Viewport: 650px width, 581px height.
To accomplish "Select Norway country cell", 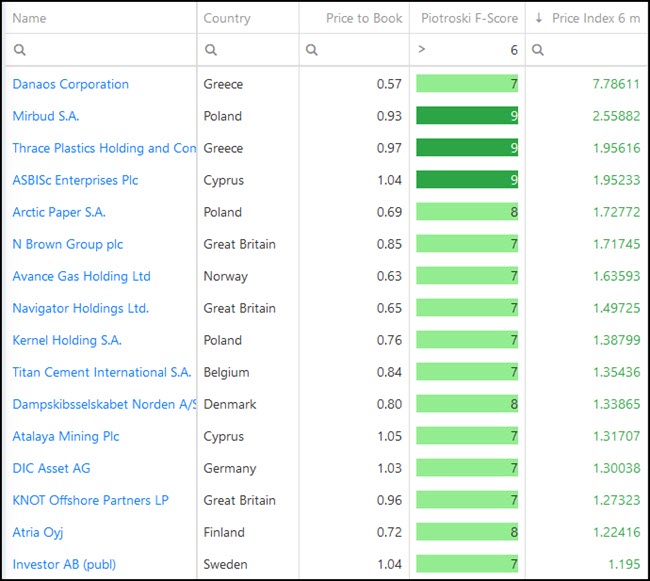I will pos(226,276).
